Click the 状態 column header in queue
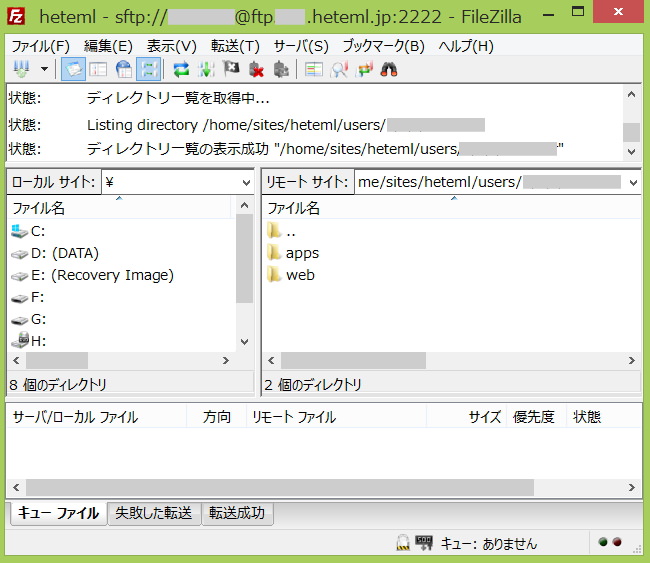 [x=604, y=417]
